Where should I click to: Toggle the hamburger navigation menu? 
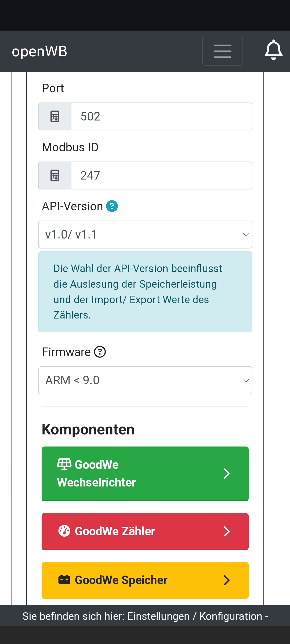click(222, 51)
